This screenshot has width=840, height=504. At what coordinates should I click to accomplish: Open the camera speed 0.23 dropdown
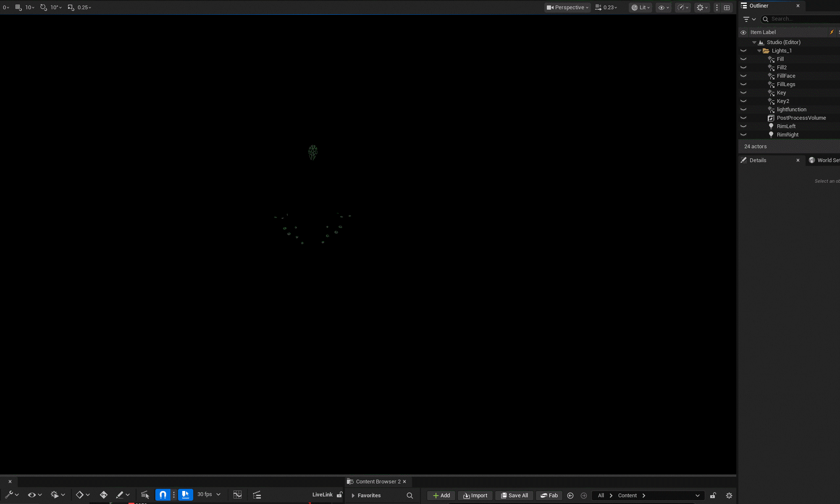click(x=606, y=8)
